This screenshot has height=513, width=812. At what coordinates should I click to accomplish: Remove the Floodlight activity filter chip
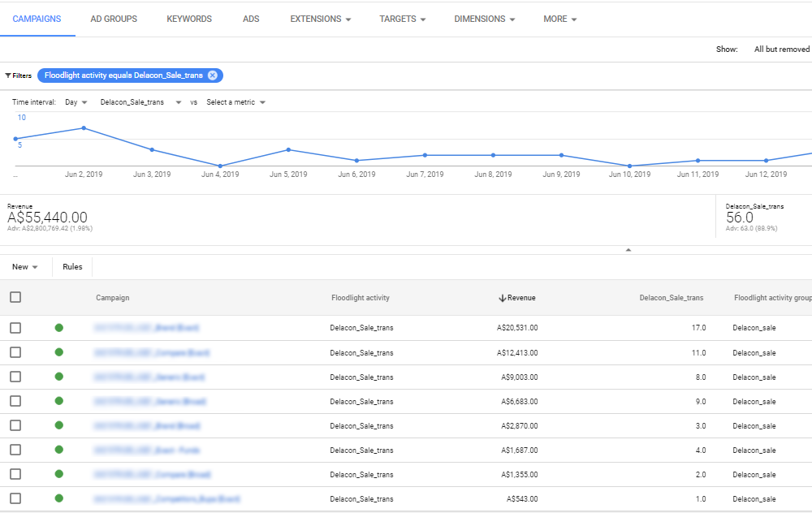[x=212, y=75]
